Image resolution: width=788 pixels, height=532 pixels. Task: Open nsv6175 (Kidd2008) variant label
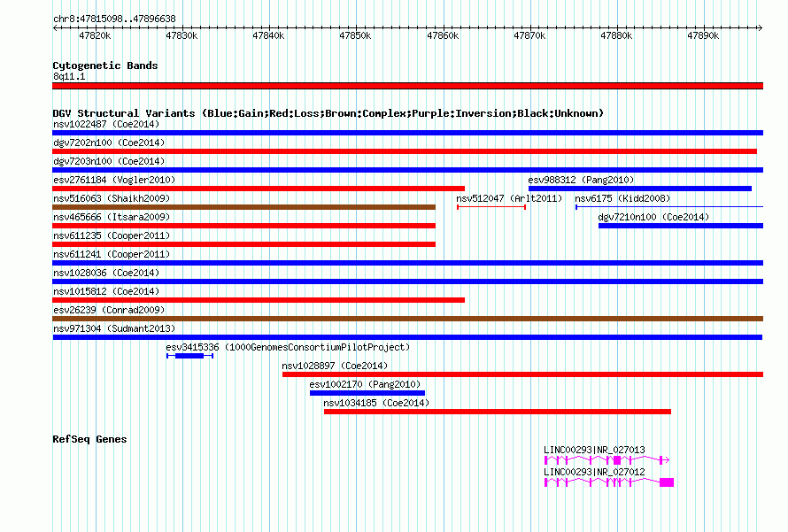pyautogui.click(x=622, y=198)
